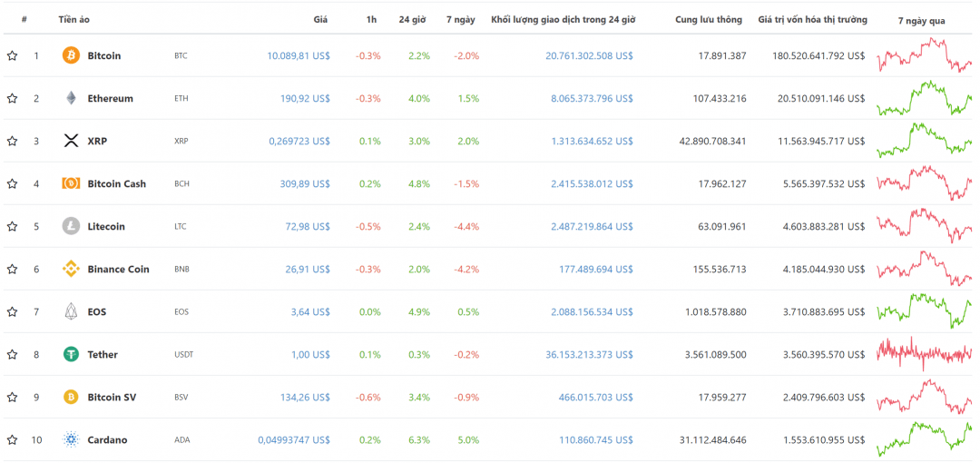Click Bitcoin volume 20.761.302.508 US$
Image resolution: width=980 pixels, height=463 pixels.
pyautogui.click(x=590, y=55)
